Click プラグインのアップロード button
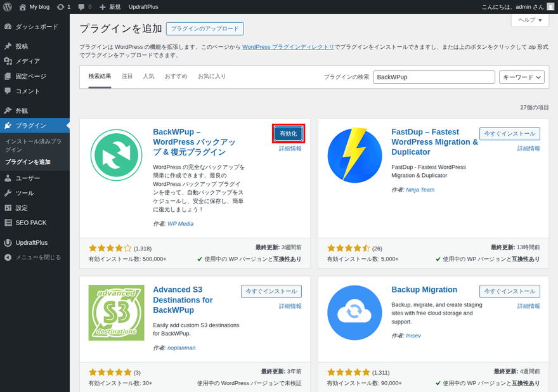The image size is (558, 392). [x=205, y=29]
